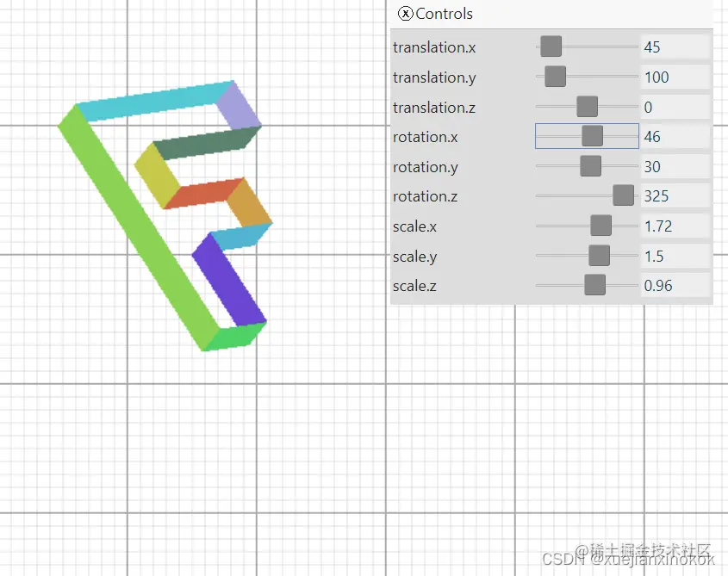Click the translation.x slider handle
This screenshot has height=576, width=728.
coord(551,46)
